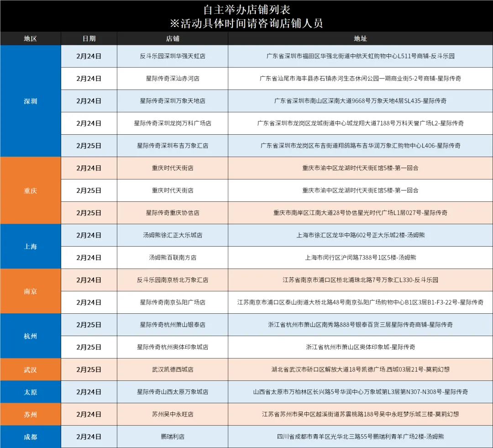
Task: Select the 深圳 region cell
Action: pos(30,101)
